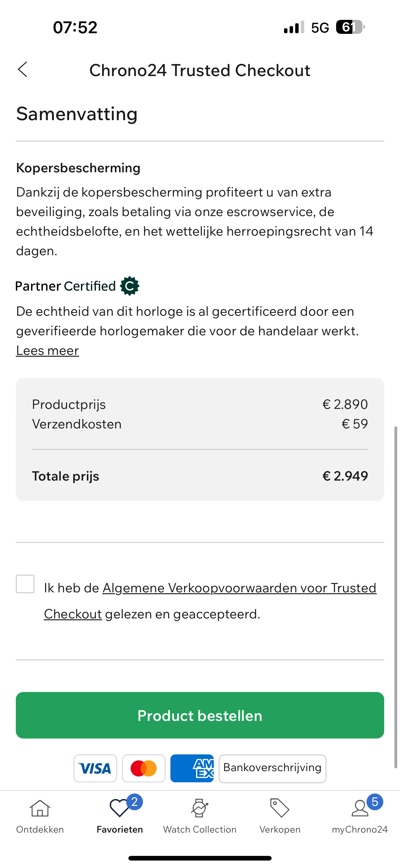Open the Lees meer link
The width and height of the screenshot is (400, 868).
(x=47, y=350)
